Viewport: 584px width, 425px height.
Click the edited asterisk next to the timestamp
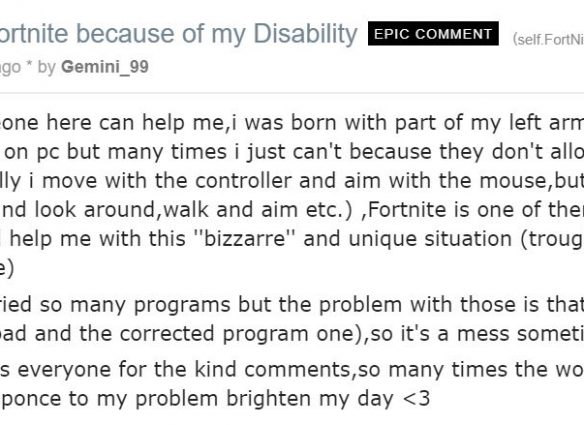[29, 65]
